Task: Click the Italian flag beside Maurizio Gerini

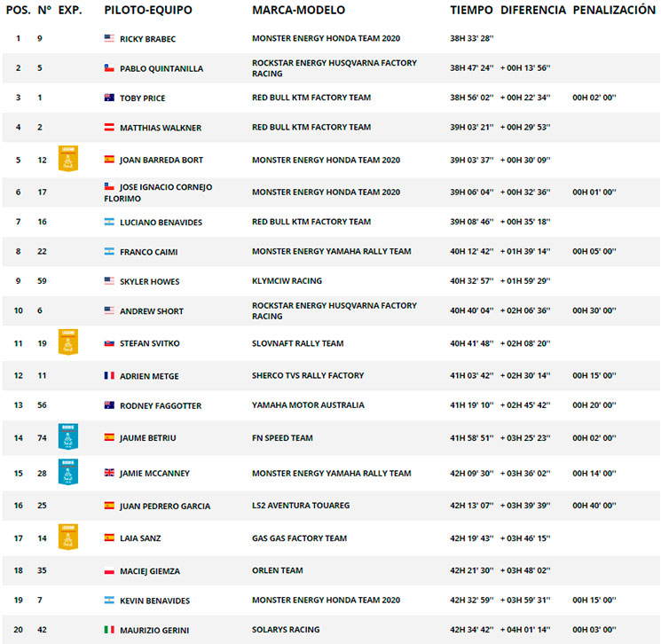Action: tap(109, 629)
